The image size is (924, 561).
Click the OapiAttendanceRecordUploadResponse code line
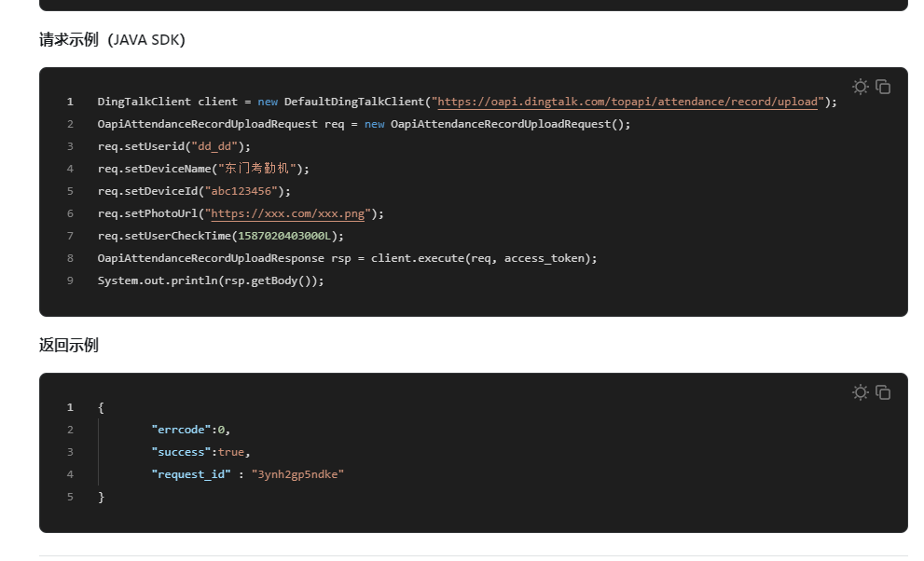click(x=347, y=258)
